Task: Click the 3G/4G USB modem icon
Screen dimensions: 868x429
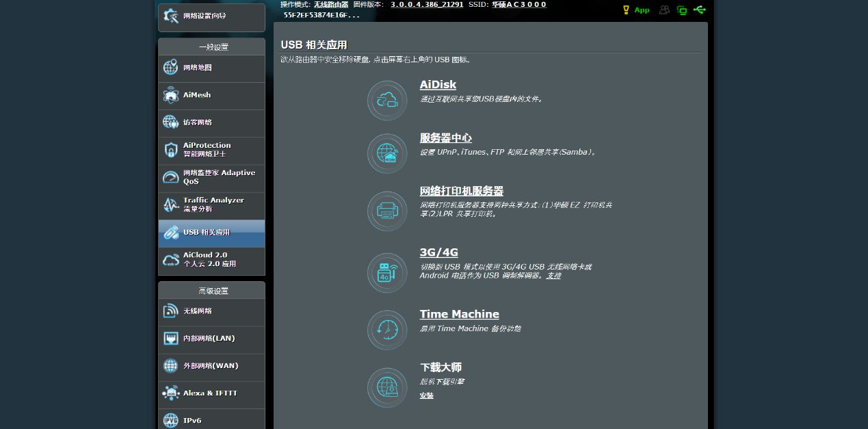Action: coord(387,272)
